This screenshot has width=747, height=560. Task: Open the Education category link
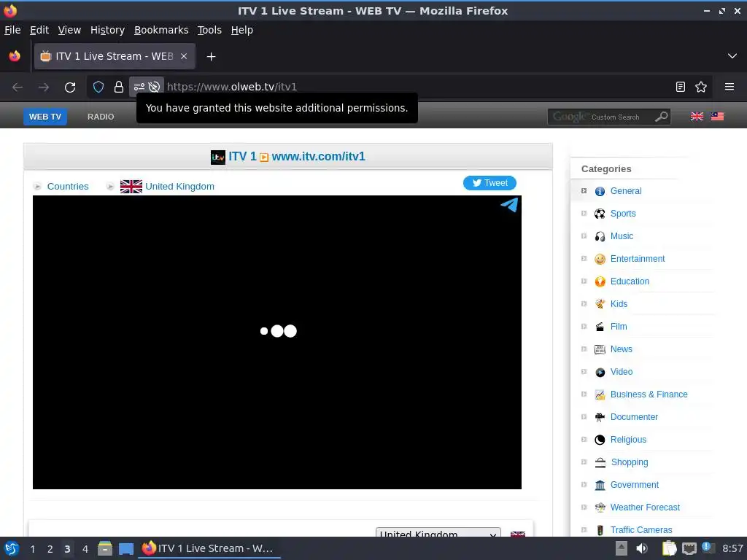pos(630,281)
